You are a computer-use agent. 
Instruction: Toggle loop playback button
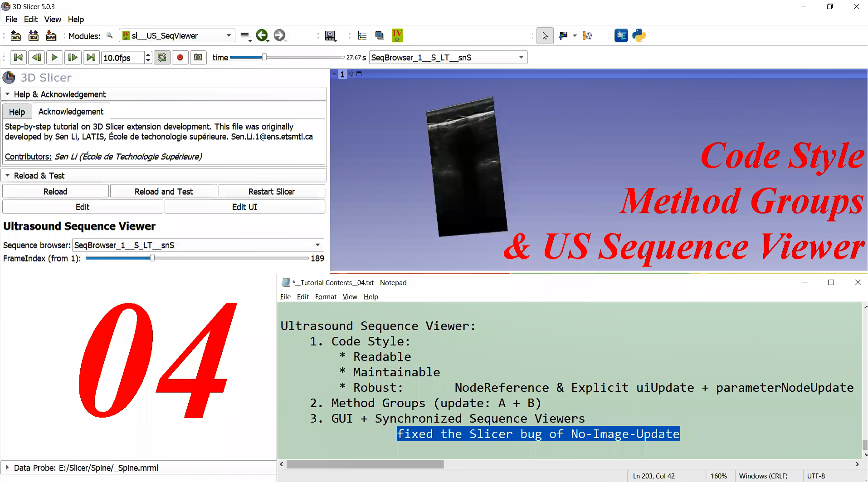click(x=162, y=57)
